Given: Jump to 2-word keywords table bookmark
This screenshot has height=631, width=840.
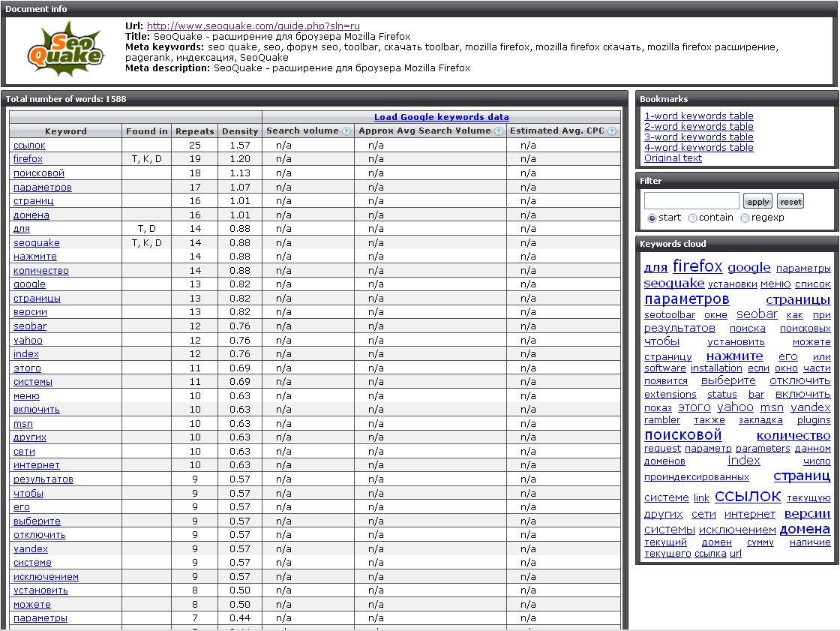Looking at the screenshot, I should click(x=698, y=127).
